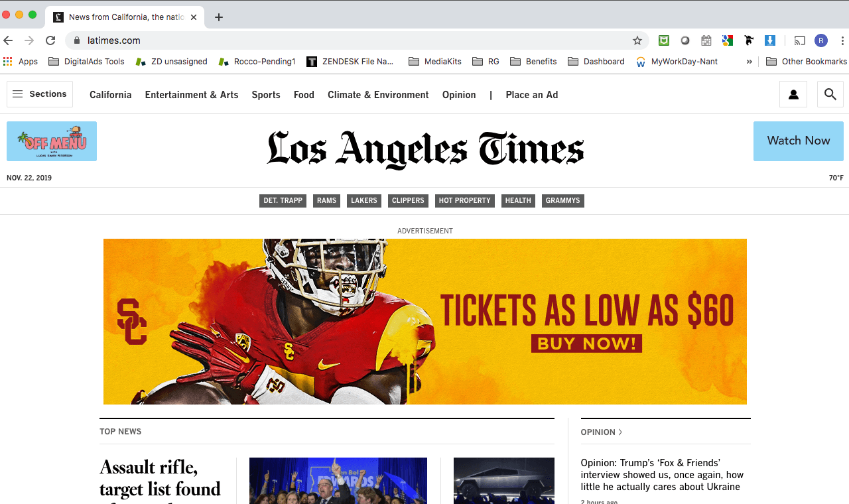This screenshot has width=849, height=504.
Task: Open the 'Assault rifle, target list found' headline
Action: click(x=160, y=479)
